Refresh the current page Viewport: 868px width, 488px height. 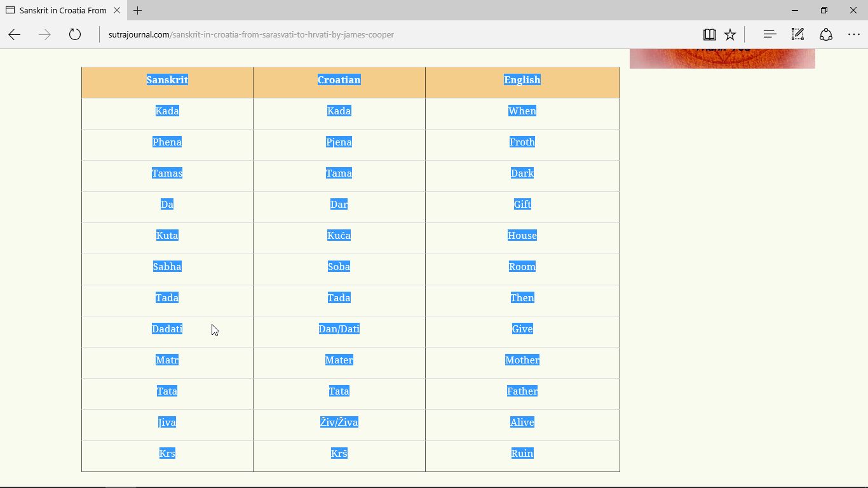pyautogui.click(x=75, y=34)
